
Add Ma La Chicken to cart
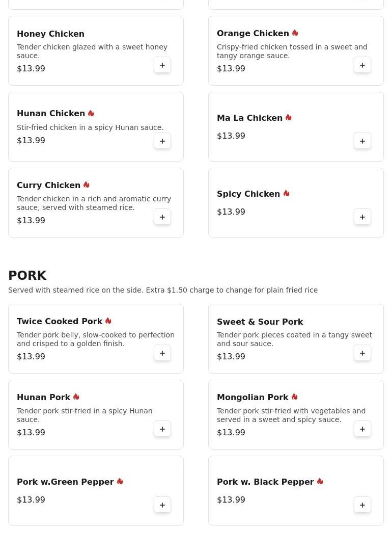(362, 141)
